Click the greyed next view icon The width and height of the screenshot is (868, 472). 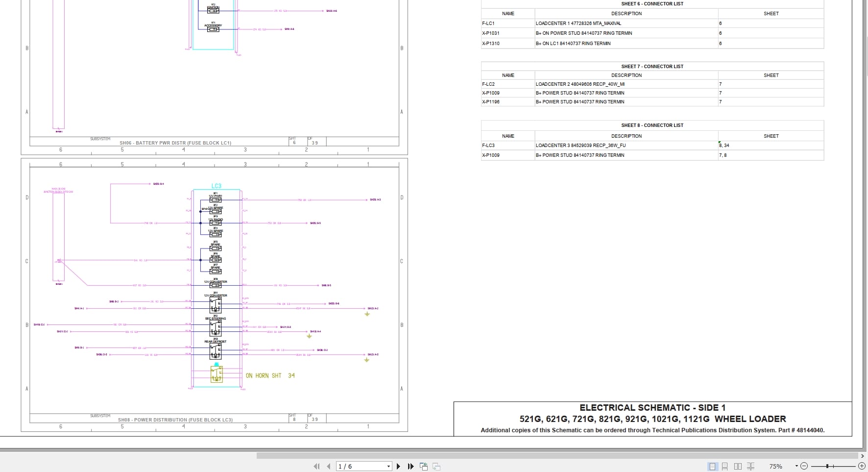(436, 466)
